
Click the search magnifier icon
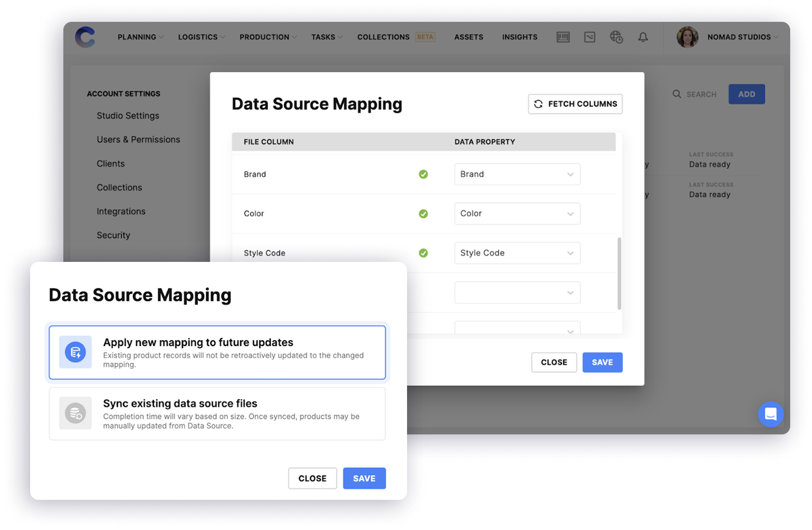pyautogui.click(x=677, y=94)
